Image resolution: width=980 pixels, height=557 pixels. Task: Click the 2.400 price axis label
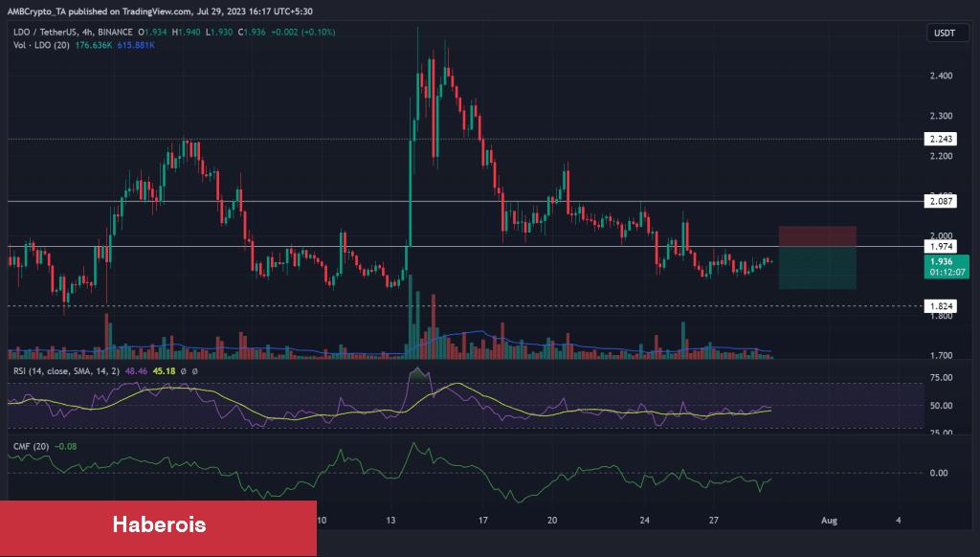(x=942, y=76)
